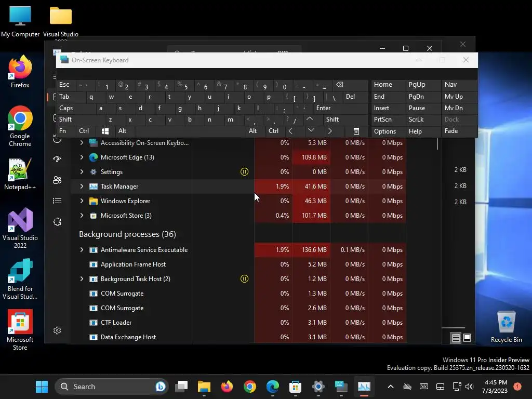Open Task View on the taskbar
Image resolution: width=532 pixels, height=399 pixels.
181,387
